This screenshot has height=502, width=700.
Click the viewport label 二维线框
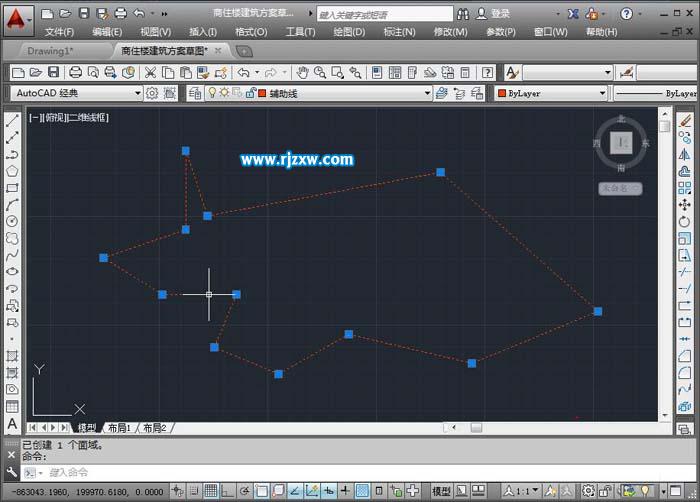tap(88, 117)
